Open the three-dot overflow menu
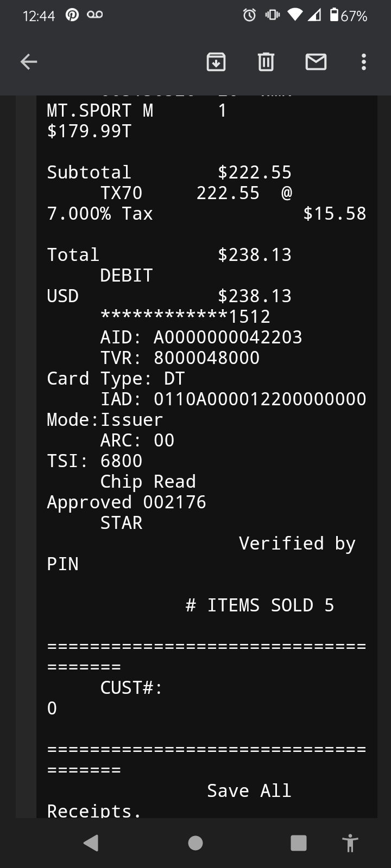This screenshot has width=391, height=868. click(x=363, y=62)
